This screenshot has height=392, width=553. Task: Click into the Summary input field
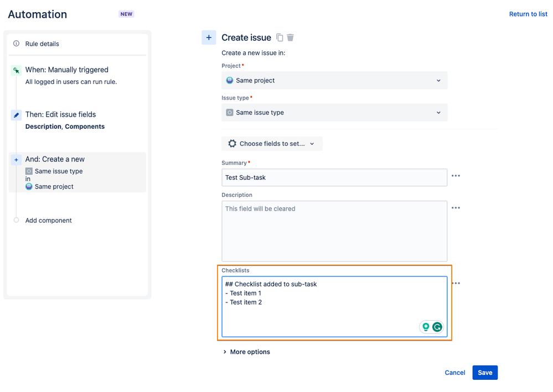coord(334,177)
